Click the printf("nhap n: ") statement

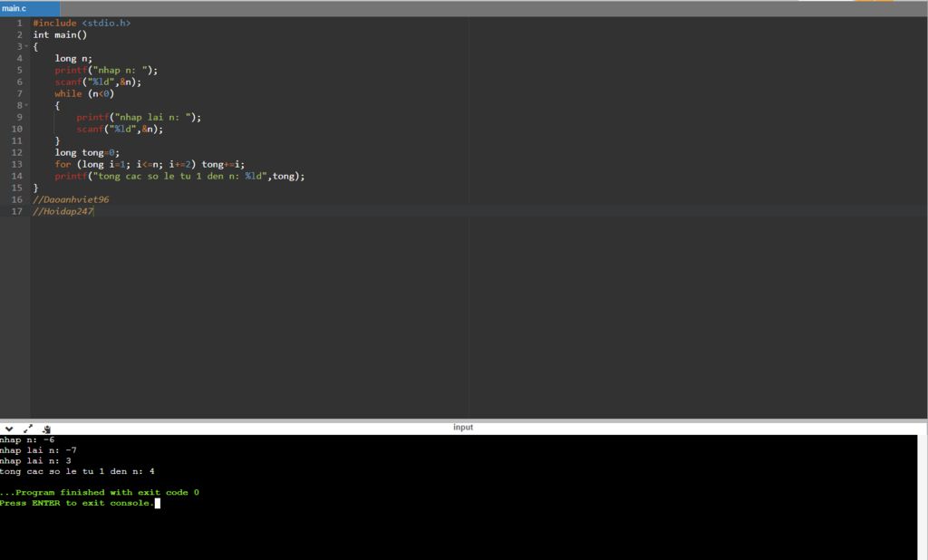[x=106, y=71]
